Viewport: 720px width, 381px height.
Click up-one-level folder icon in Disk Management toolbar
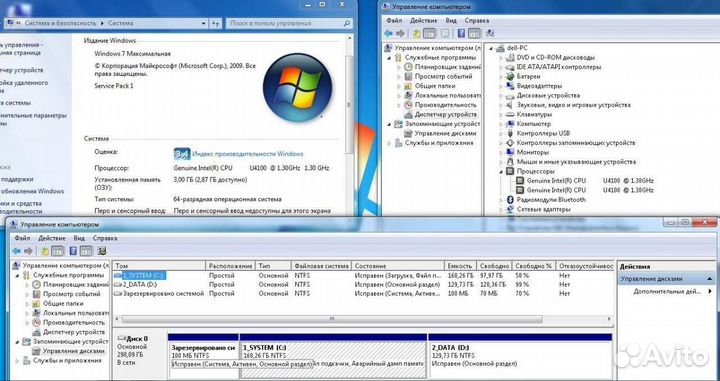click(x=45, y=251)
